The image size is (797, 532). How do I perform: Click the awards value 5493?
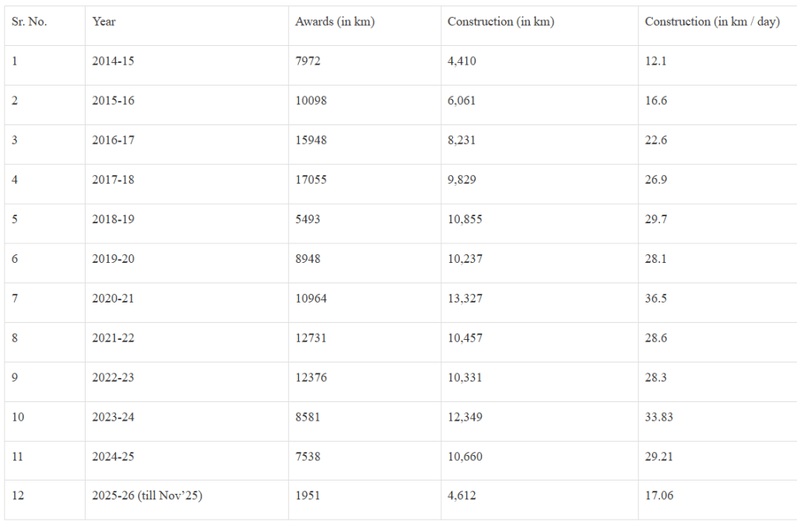pos(307,219)
